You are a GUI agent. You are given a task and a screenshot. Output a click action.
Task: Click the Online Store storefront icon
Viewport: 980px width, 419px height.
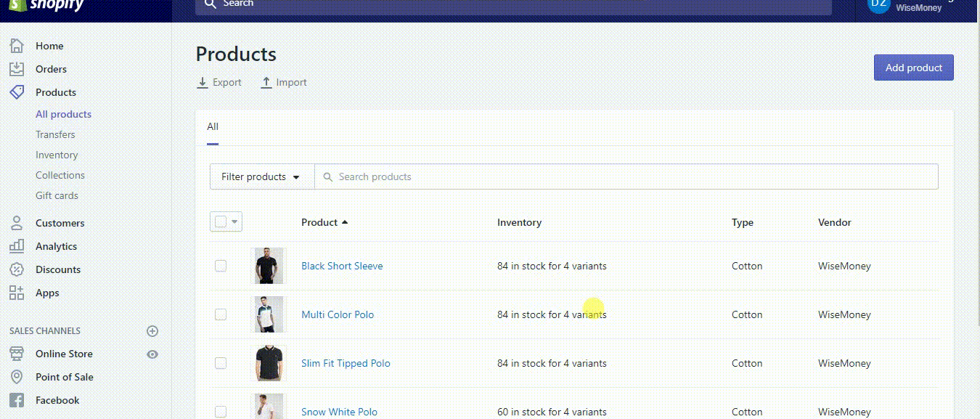17,354
